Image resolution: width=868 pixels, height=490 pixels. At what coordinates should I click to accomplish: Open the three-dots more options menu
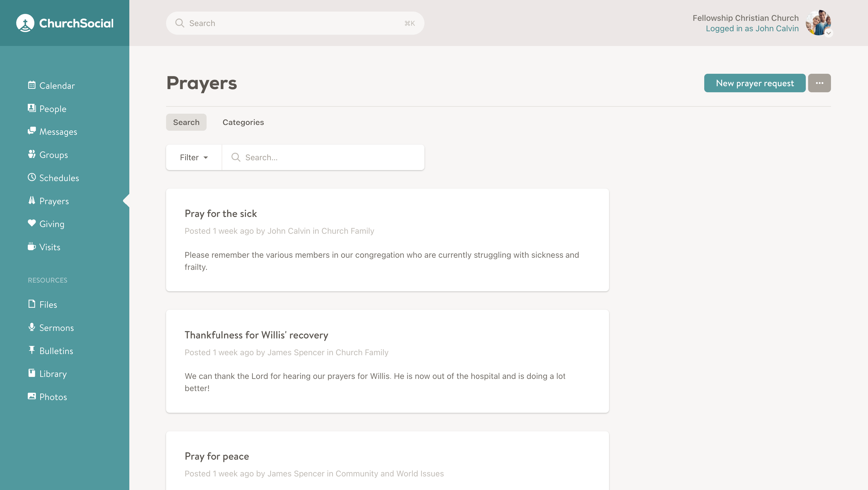(x=819, y=83)
